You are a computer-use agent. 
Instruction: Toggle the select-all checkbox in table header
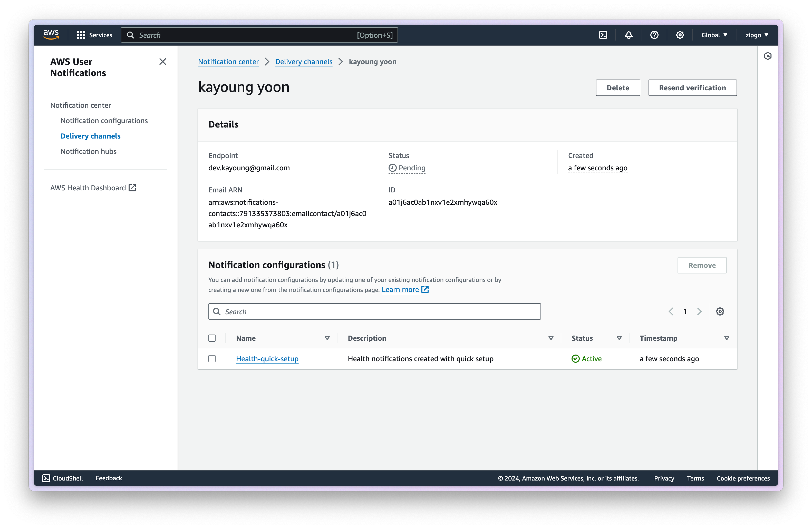[212, 338]
